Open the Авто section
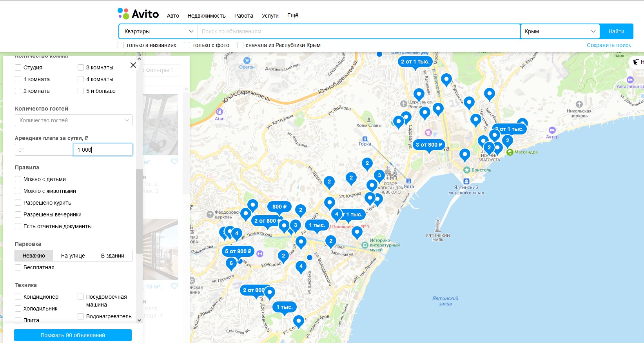Viewport: 644px width, 343px height. (173, 16)
